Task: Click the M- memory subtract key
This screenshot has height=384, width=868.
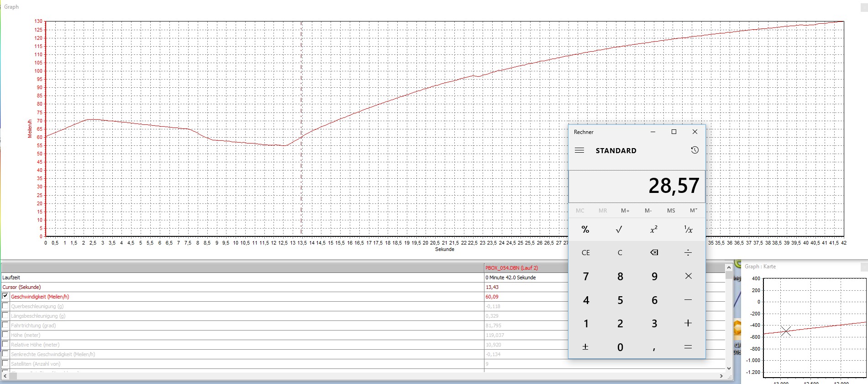Action: pos(648,211)
